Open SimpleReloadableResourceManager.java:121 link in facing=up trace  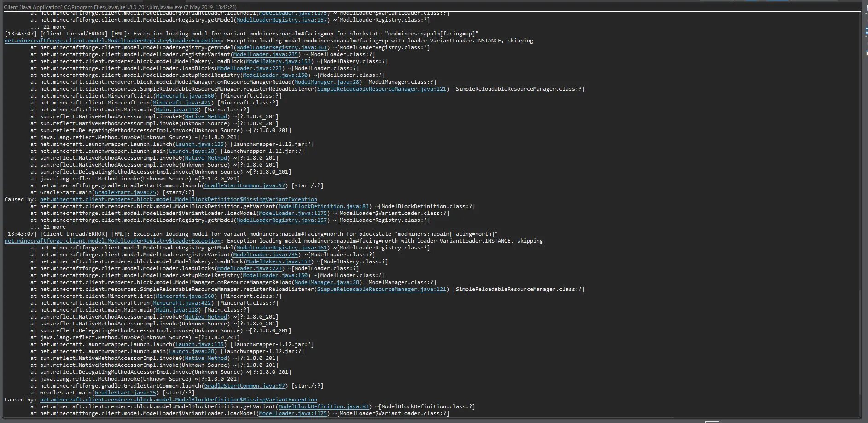tap(382, 89)
